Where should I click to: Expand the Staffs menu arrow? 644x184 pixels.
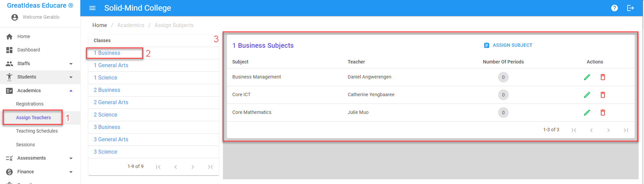pyautogui.click(x=71, y=64)
